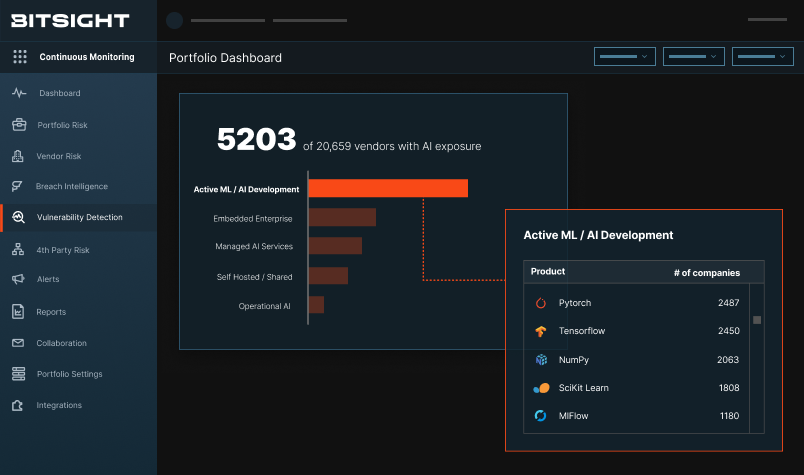804x475 pixels.
Task: Click the Portfolio Dashboard page title
Action: 226,57
